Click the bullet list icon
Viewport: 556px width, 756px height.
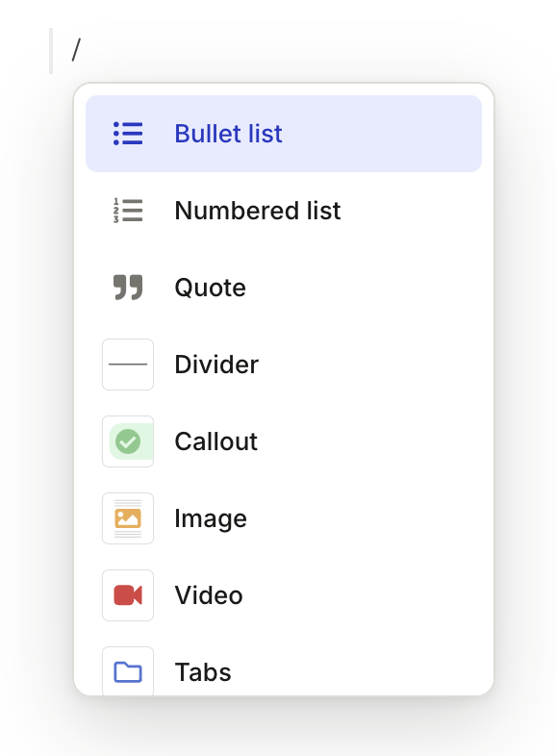[128, 134]
